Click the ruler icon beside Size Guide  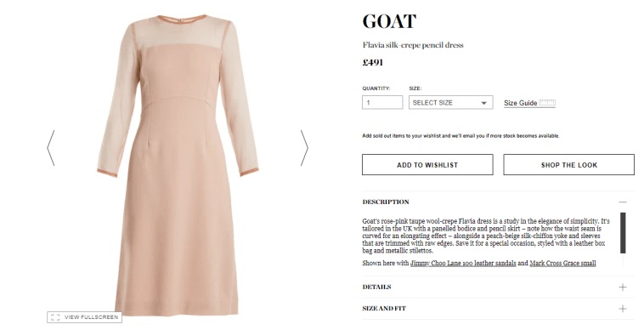pyautogui.click(x=547, y=103)
